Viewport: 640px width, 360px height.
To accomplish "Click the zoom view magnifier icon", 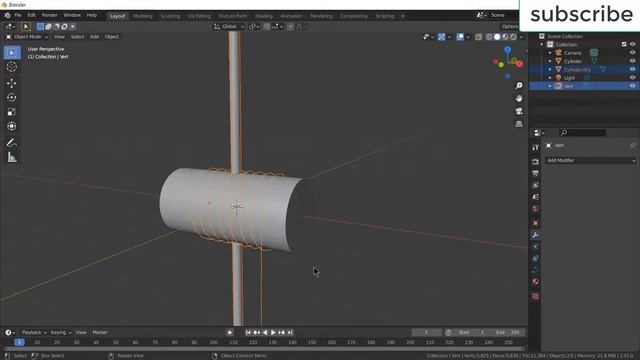I will point(519,86).
